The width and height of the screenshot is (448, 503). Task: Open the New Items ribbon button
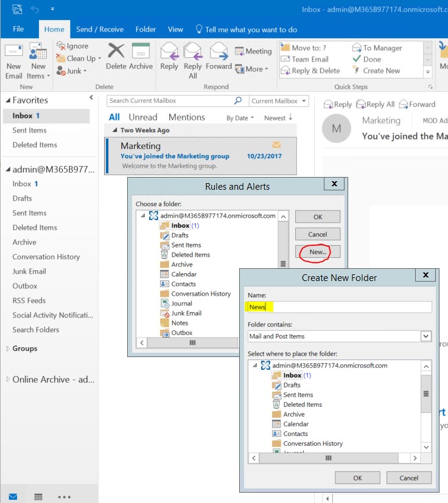[38, 61]
